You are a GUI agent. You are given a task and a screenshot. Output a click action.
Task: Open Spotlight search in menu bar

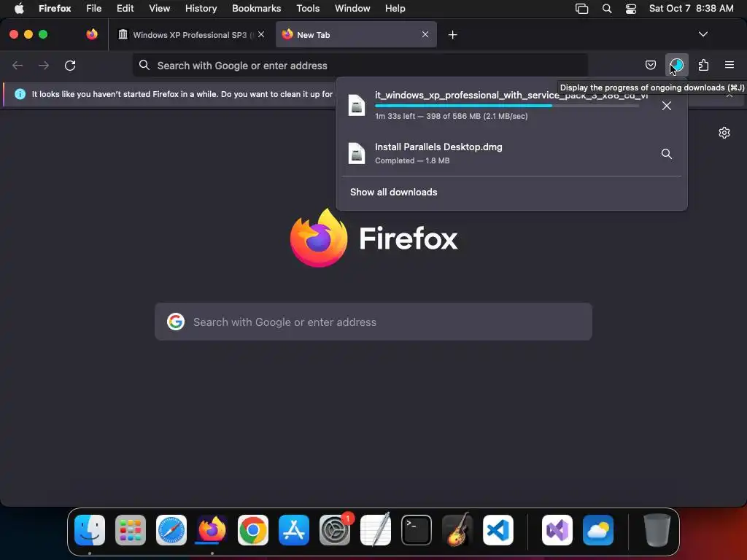coord(606,8)
